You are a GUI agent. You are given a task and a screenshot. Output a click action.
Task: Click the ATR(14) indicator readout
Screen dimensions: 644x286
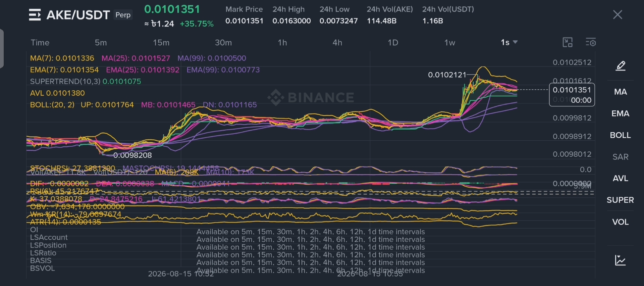click(x=65, y=222)
